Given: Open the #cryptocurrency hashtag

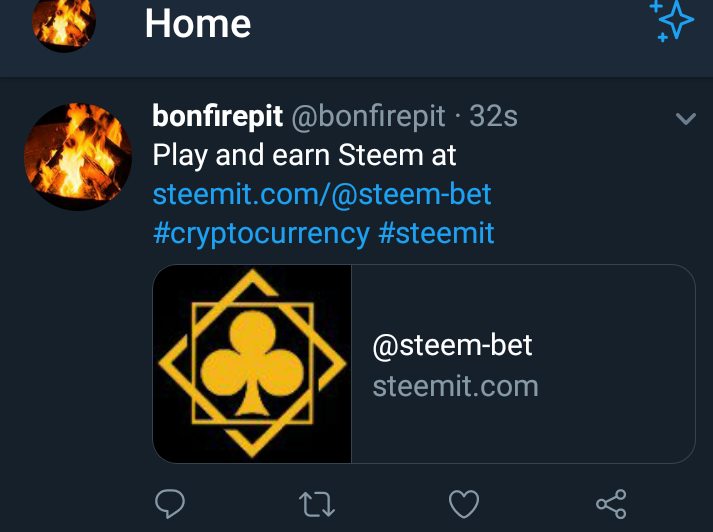Looking at the screenshot, I should 261,233.
